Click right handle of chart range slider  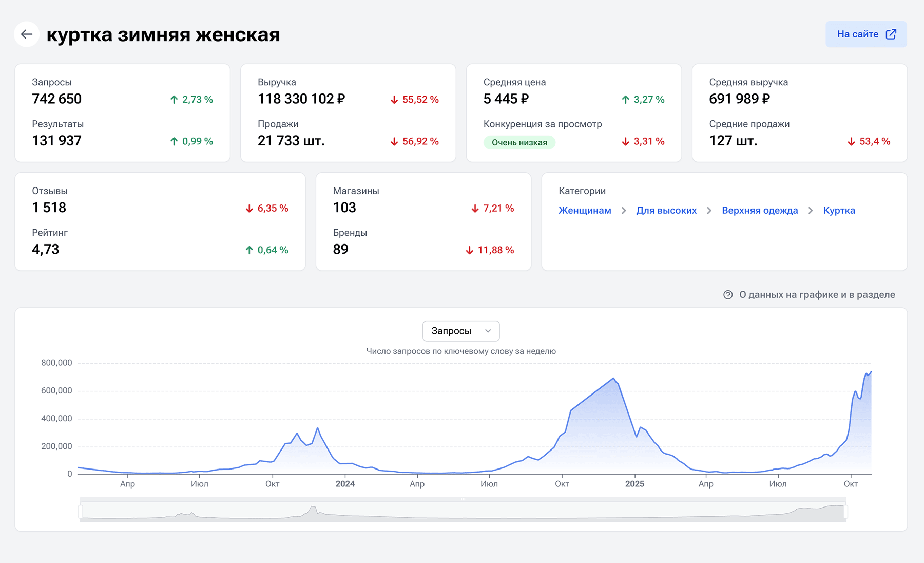tap(845, 512)
